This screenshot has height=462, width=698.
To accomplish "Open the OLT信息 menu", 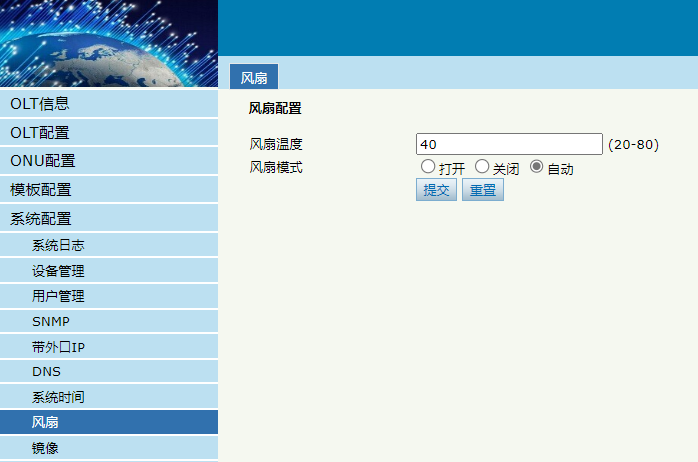I will tap(109, 103).
